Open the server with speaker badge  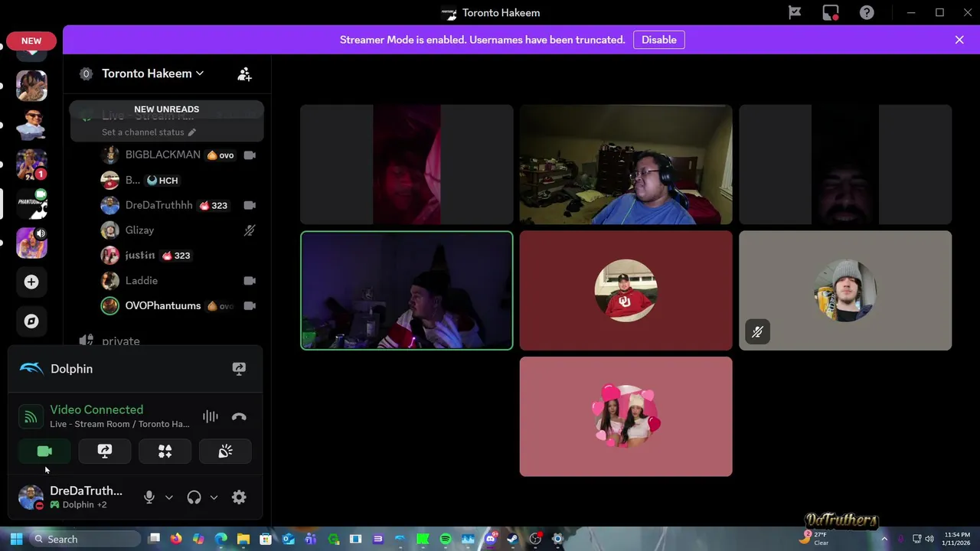pos(31,243)
